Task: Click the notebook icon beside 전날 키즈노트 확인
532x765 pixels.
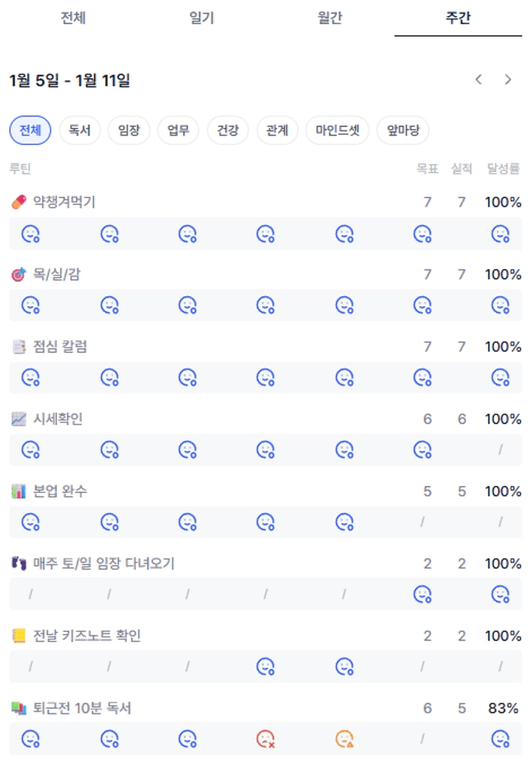Action: pyautogui.click(x=19, y=636)
